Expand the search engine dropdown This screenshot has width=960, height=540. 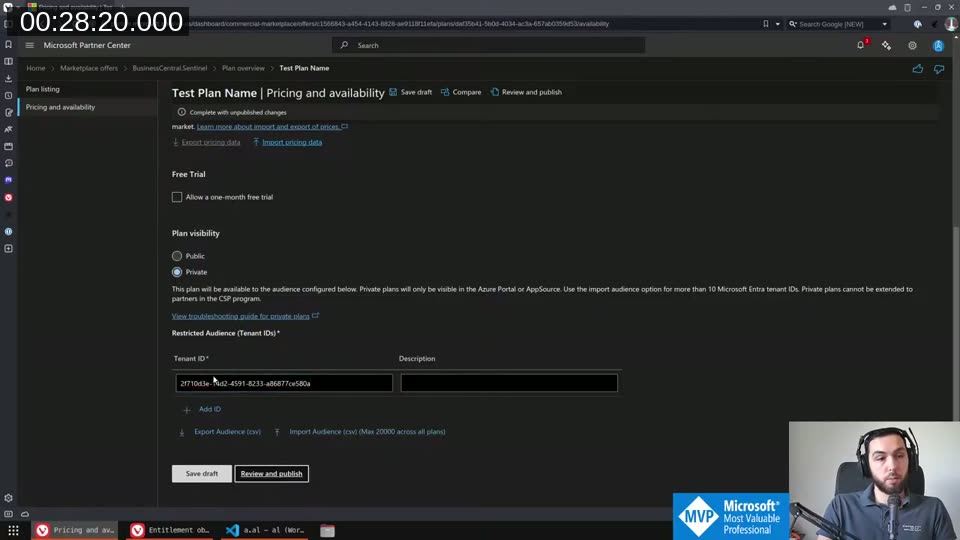(x=885, y=24)
